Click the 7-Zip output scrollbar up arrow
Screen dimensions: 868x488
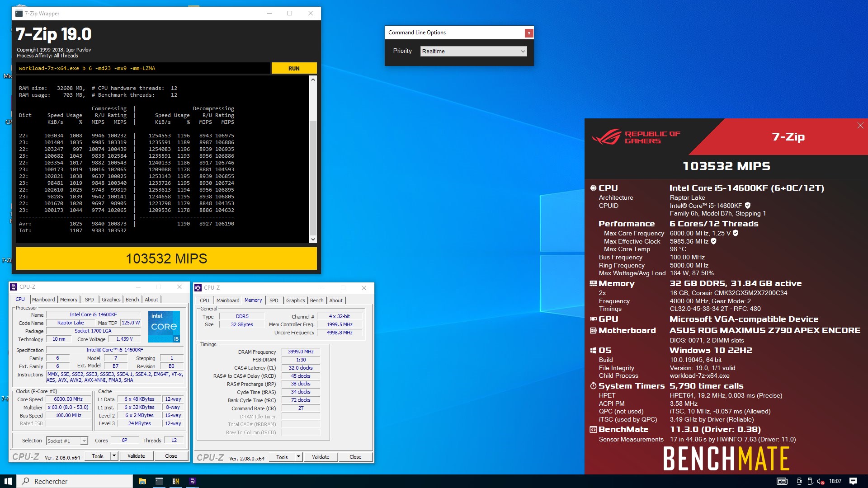coord(313,80)
